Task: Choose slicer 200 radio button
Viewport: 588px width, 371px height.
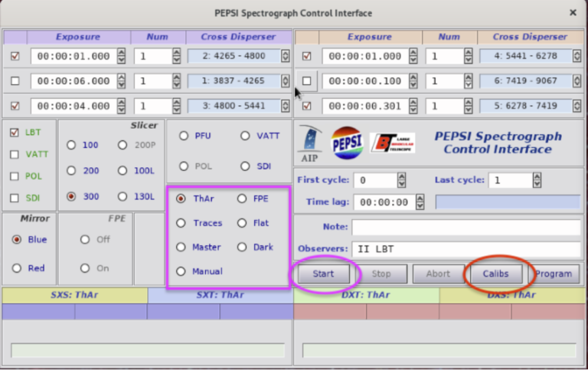Action: point(71,171)
